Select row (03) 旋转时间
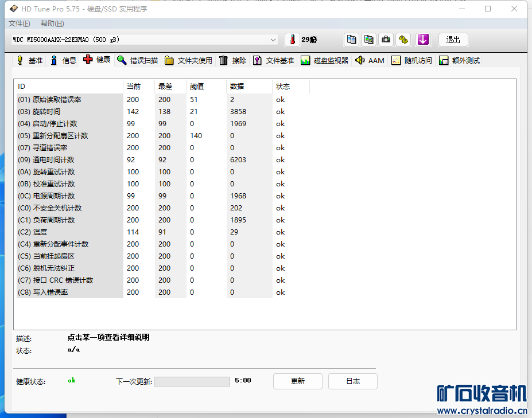532x418 pixels. pyautogui.click(x=163, y=112)
